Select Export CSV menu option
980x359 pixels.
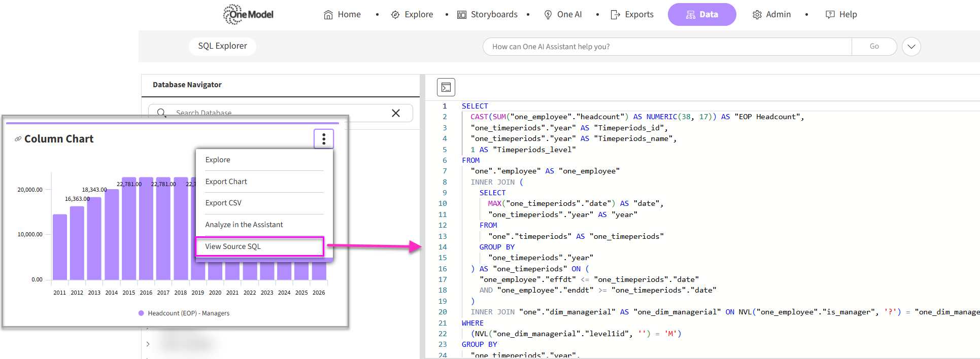click(x=223, y=203)
